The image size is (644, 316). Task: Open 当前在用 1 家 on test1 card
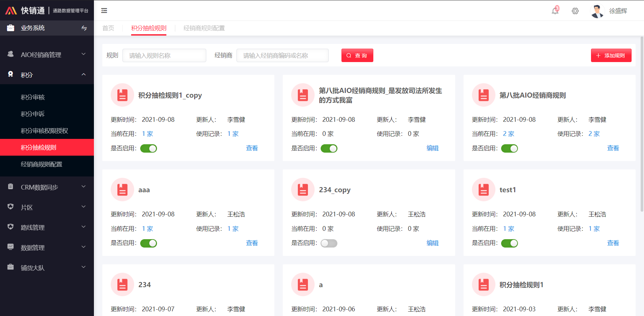coord(508,229)
